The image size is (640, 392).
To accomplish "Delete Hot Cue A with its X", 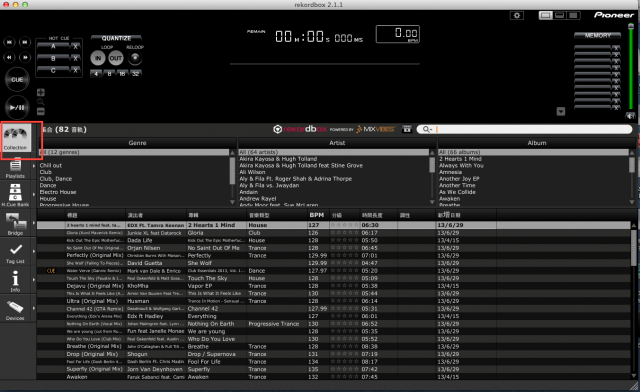I will tap(75, 47).
